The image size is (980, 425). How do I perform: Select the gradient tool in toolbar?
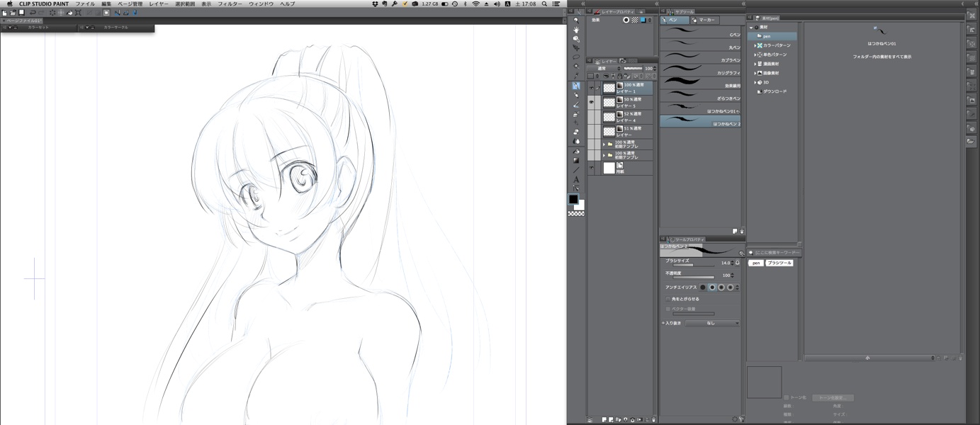tap(576, 160)
